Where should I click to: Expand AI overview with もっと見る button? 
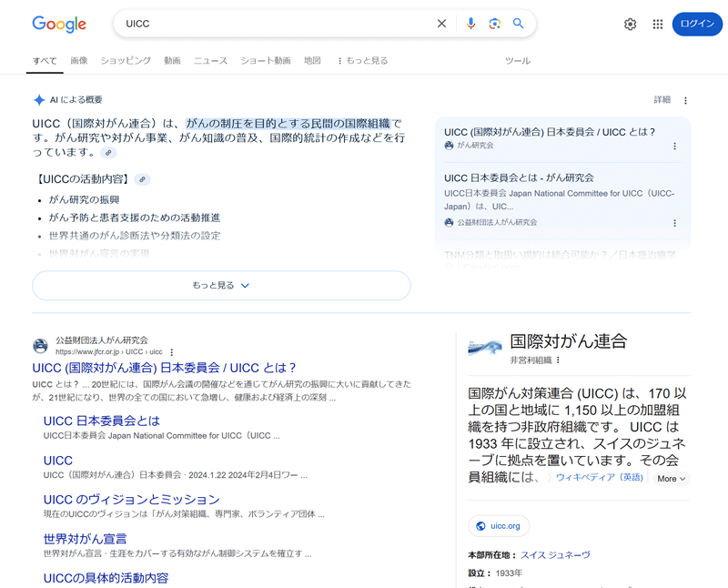[x=221, y=285]
